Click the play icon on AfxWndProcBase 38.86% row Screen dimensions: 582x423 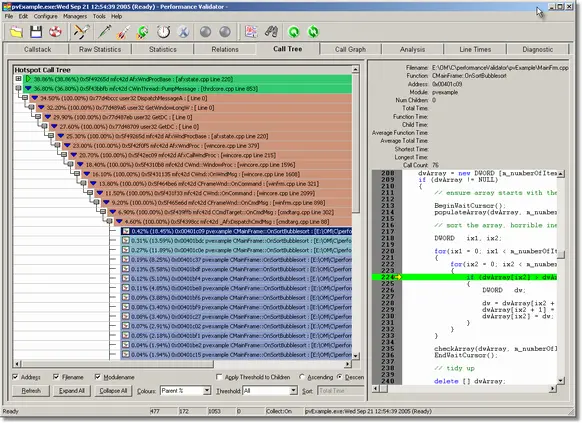coord(29,79)
